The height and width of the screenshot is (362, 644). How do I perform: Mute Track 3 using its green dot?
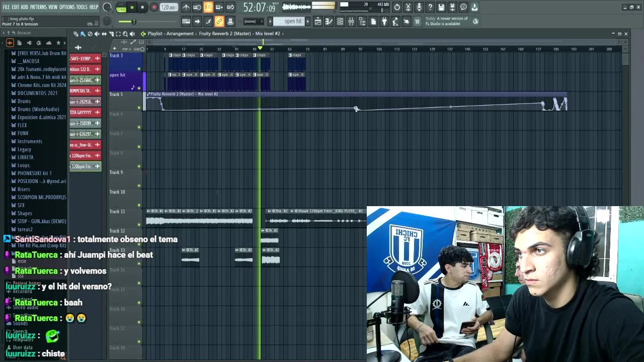coord(139,68)
